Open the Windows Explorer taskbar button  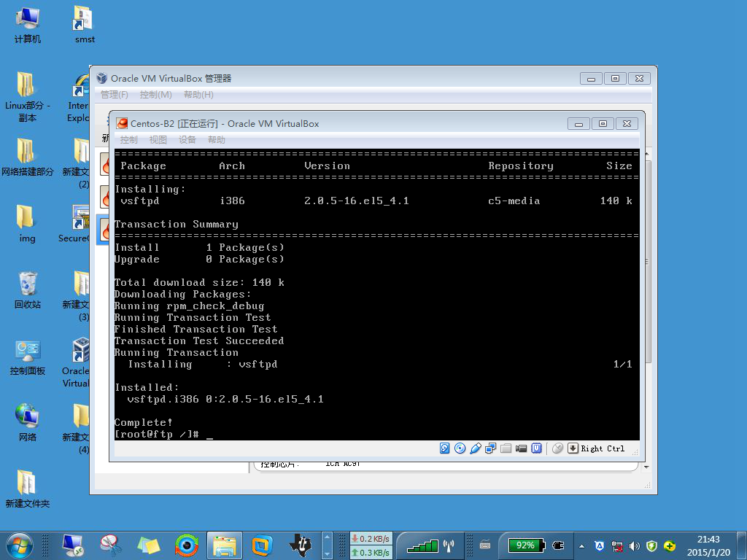225,545
